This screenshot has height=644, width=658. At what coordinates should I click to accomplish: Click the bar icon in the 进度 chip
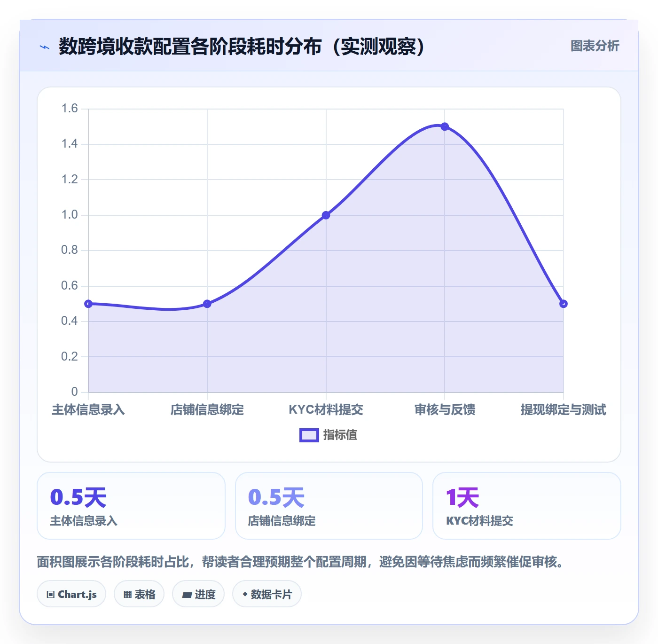(x=187, y=595)
